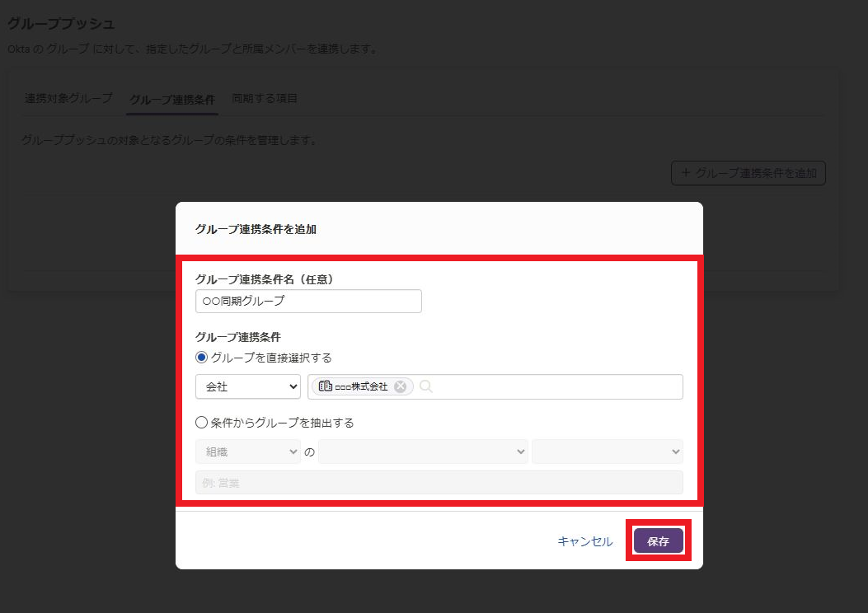
Task: Expand the middle dropdown after の
Action: coord(423,452)
